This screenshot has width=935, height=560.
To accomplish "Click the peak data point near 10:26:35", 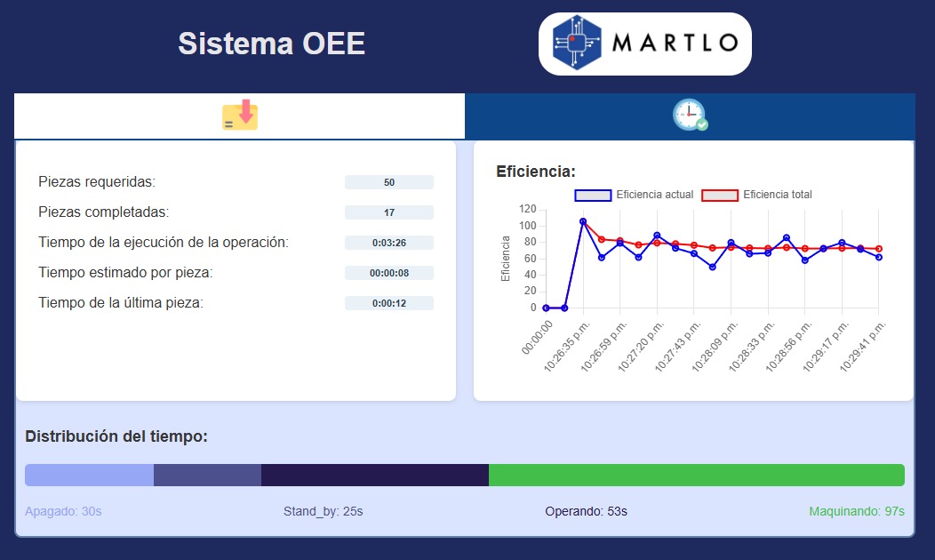I will 583,221.
